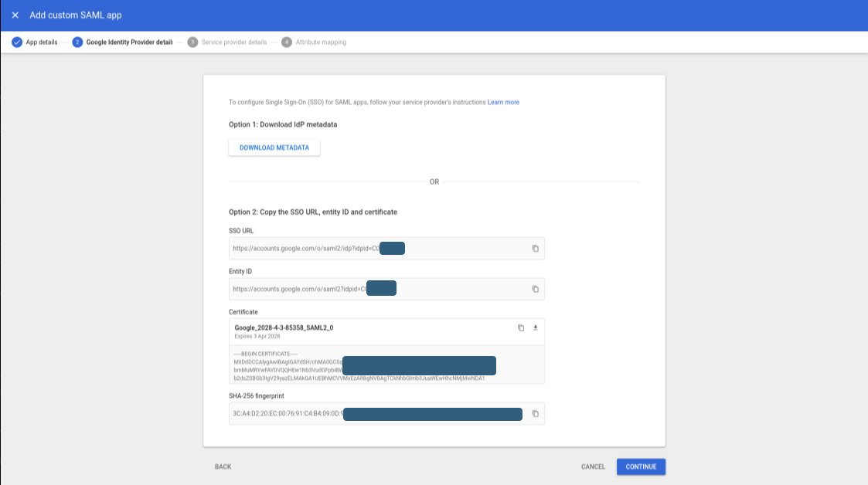Go BACK to the previous step

point(223,466)
